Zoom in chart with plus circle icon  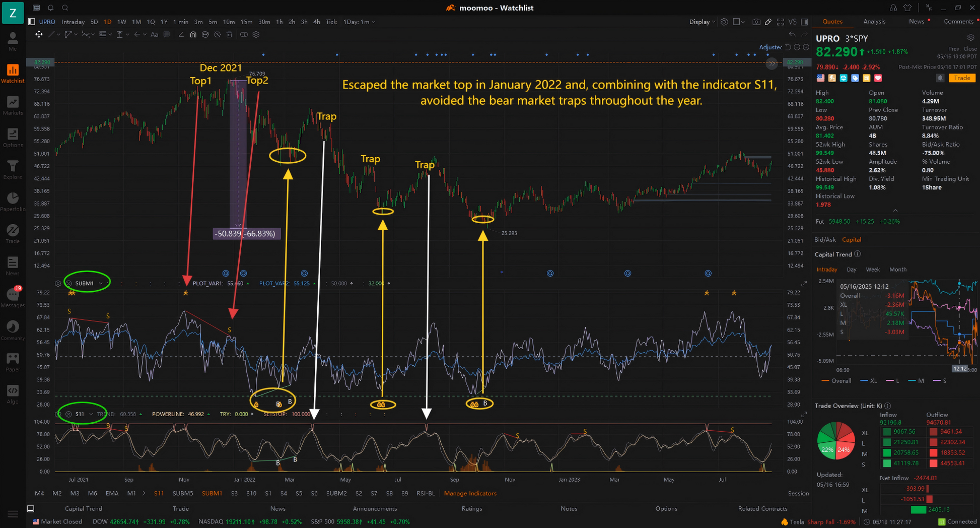[x=806, y=47]
